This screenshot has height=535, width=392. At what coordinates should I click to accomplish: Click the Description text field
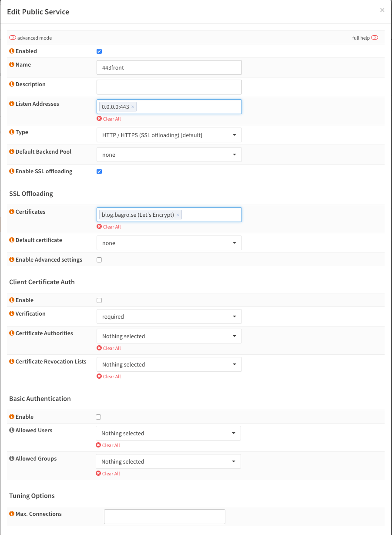pyautogui.click(x=169, y=87)
